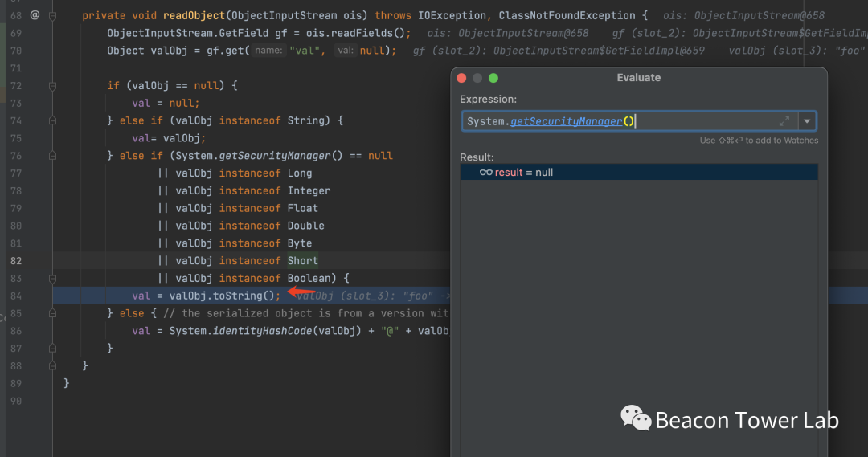Click 'Long' on line 77
868x457 pixels.
coord(300,173)
